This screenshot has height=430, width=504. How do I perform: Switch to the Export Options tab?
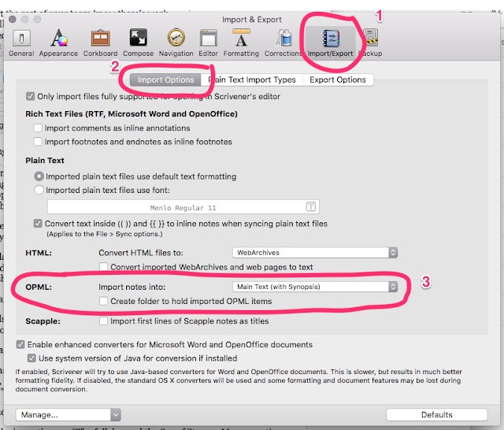click(338, 80)
